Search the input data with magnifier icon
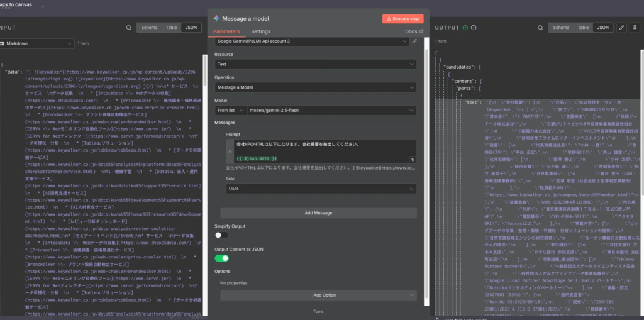Screen dimensions: 644x320 click(129, 28)
